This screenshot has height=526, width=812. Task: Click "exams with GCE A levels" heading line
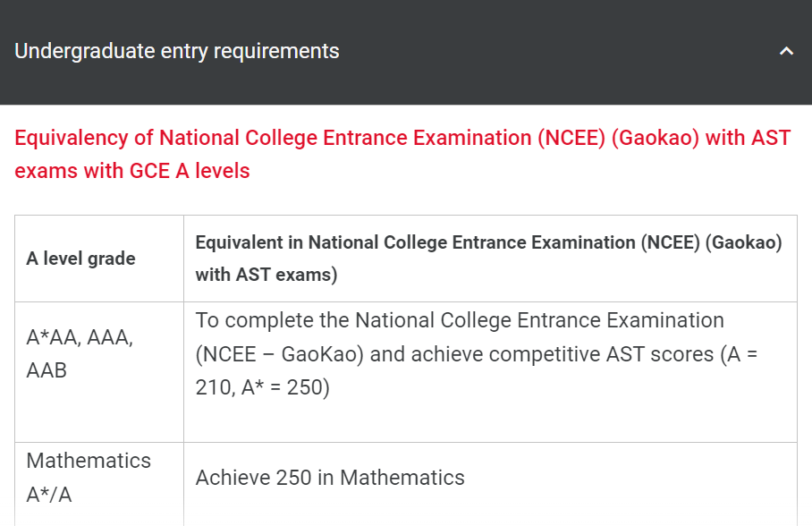(132, 171)
